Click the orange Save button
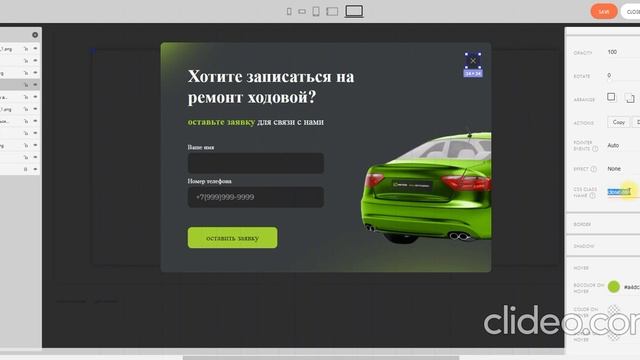 click(x=604, y=11)
